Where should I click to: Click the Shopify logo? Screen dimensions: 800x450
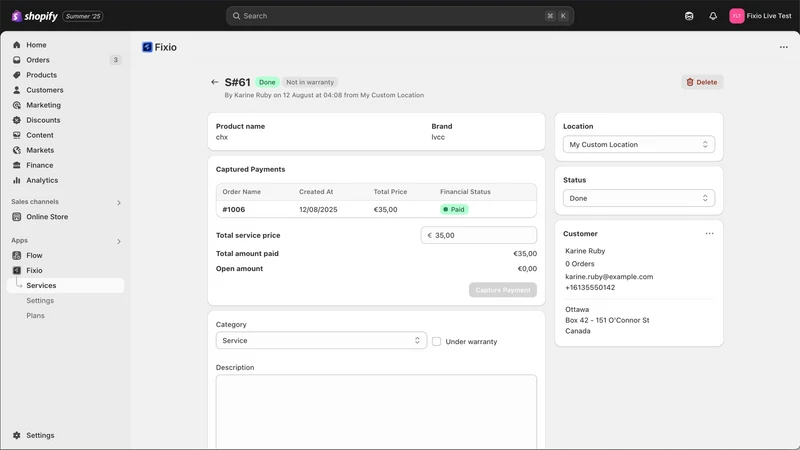click(35, 16)
